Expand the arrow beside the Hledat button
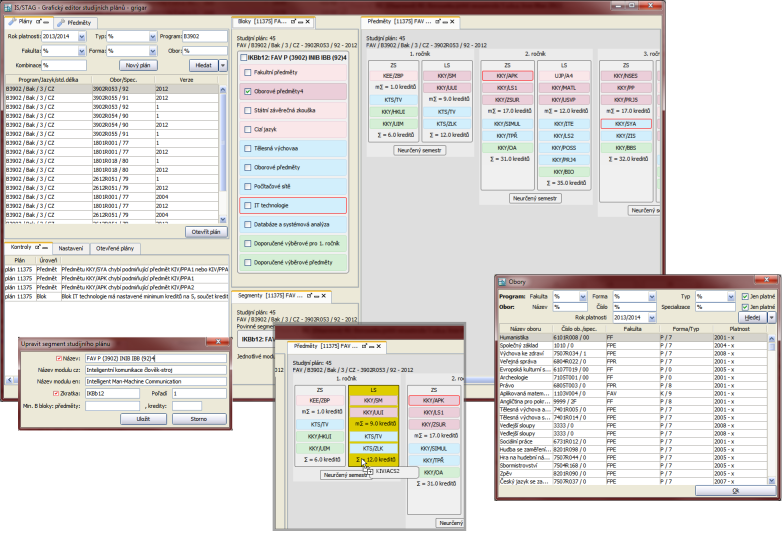Image resolution: width=784 pixels, height=534 pixels. tap(223, 66)
